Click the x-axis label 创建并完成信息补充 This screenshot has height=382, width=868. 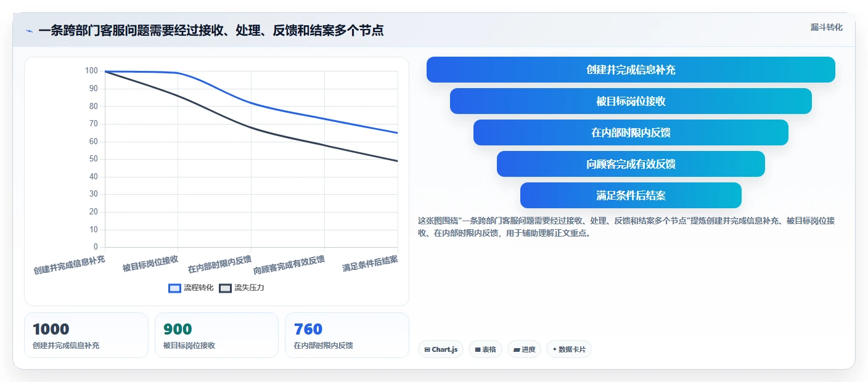click(69, 265)
